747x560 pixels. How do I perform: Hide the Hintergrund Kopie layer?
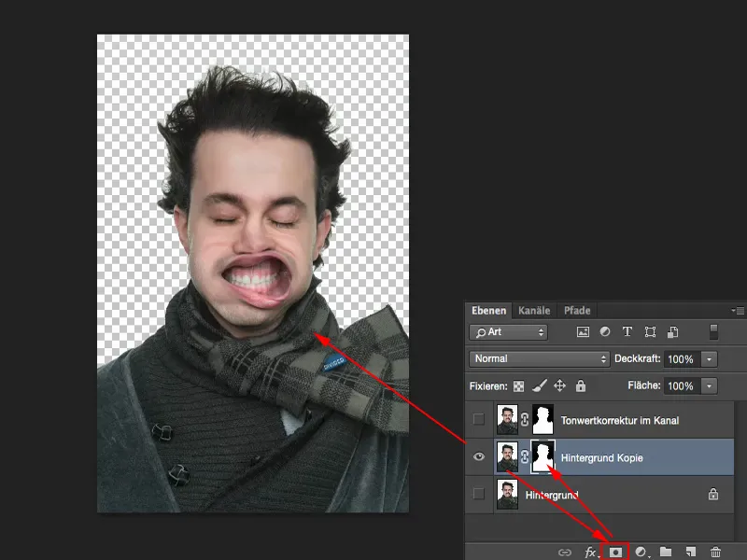pyautogui.click(x=479, y=456)
